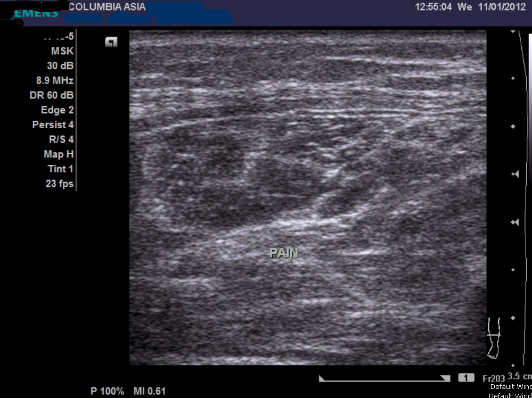532x398 pixels.
Task: Click the upper focal zone arrow marker
Action: (515, 174)
